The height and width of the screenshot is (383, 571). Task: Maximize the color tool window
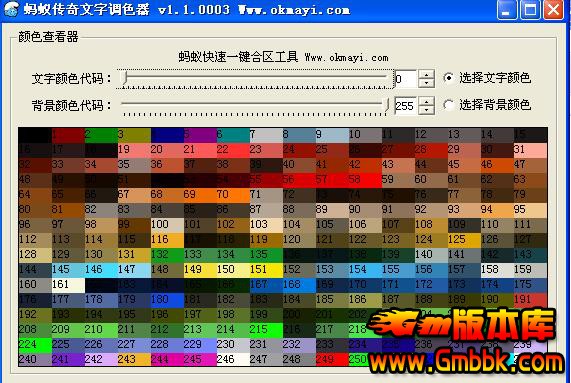pyautogui.click(x=530, y=9)
